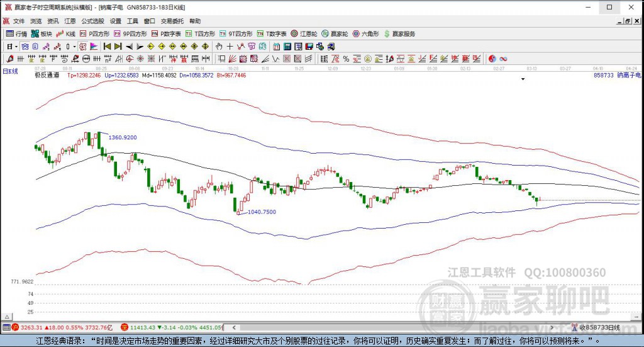Open the 帮助 menu
The width and height of the screenshot is (644, 347).
click(195, 21)
